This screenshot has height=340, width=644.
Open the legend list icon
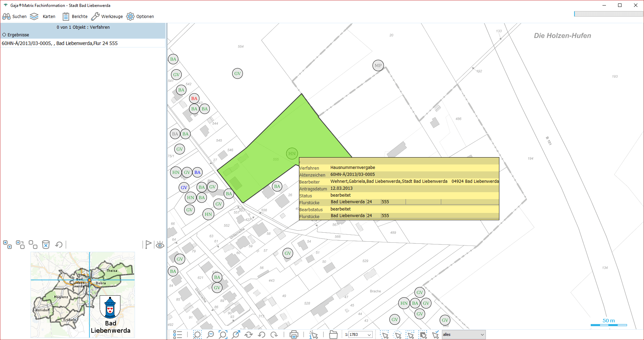point(178,334)
